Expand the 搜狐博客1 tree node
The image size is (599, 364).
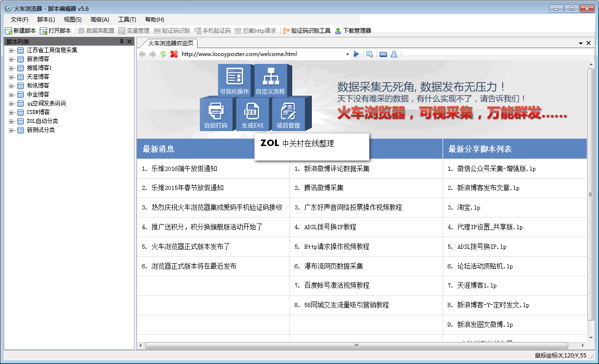[11, 68]
